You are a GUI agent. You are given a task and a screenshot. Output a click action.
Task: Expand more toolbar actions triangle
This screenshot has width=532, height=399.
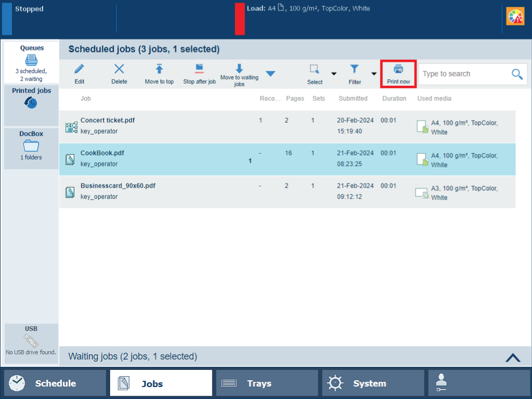click(270, 74)
